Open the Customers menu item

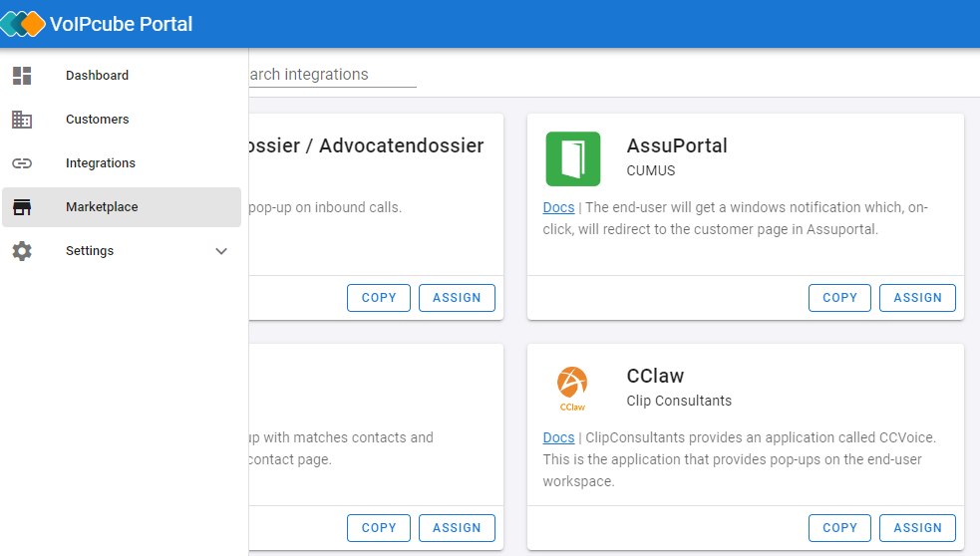[122, 120]
